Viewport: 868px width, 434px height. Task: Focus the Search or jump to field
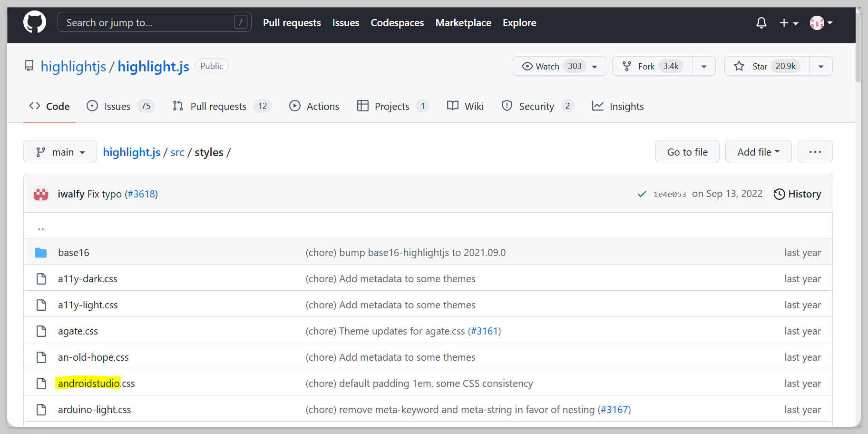[155, 22]
